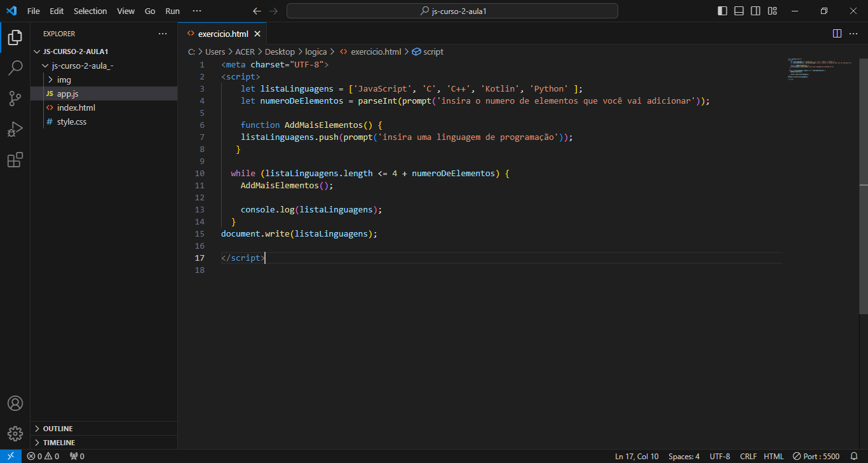868x463 pixels.
Task: Open the Go menu
Action: [x=150, y=11]
